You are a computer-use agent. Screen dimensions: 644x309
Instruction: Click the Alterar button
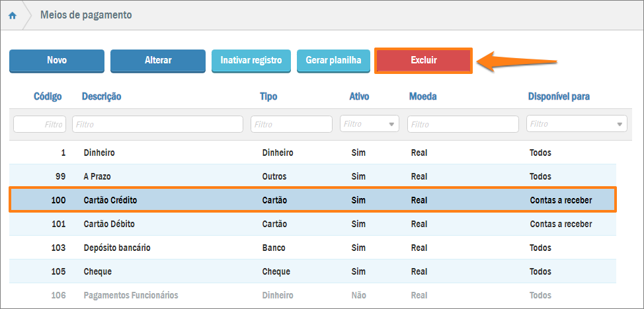tap(158, 60)
